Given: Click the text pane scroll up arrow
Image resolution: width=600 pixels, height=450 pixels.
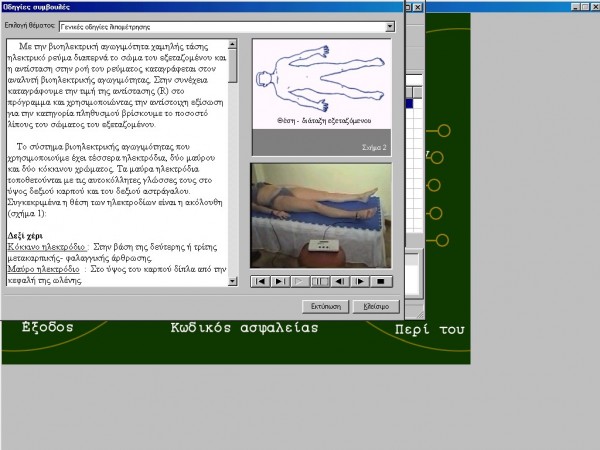Looking at the screenshot, I should click(232, 44).
